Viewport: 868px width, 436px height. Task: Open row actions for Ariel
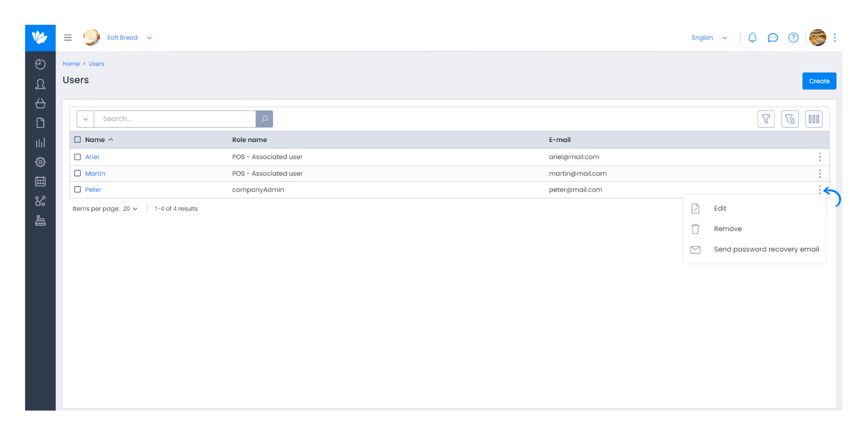(x=820, y=157)
